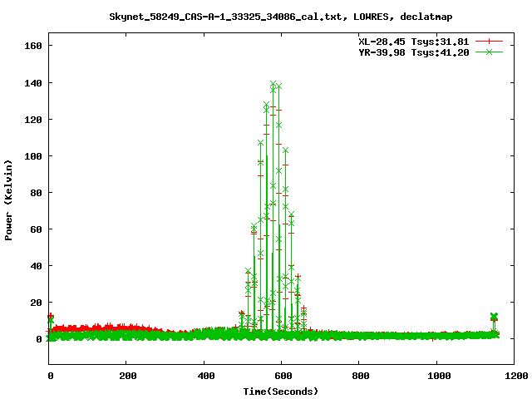Click the 120 y-axis tick label
This screenshot has height=399, width=532.
33,120
